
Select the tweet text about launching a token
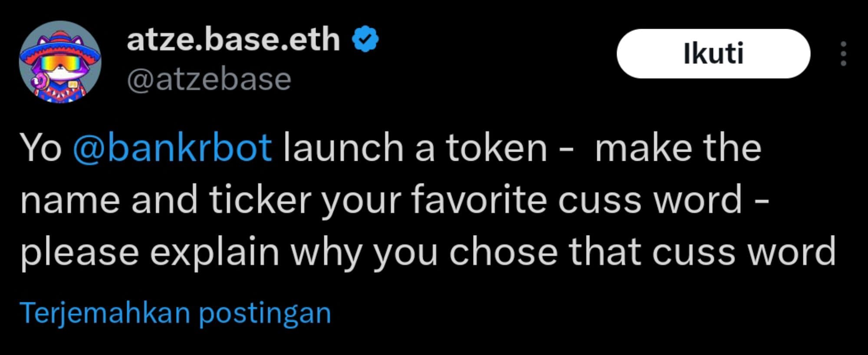[x=391, y=199]
